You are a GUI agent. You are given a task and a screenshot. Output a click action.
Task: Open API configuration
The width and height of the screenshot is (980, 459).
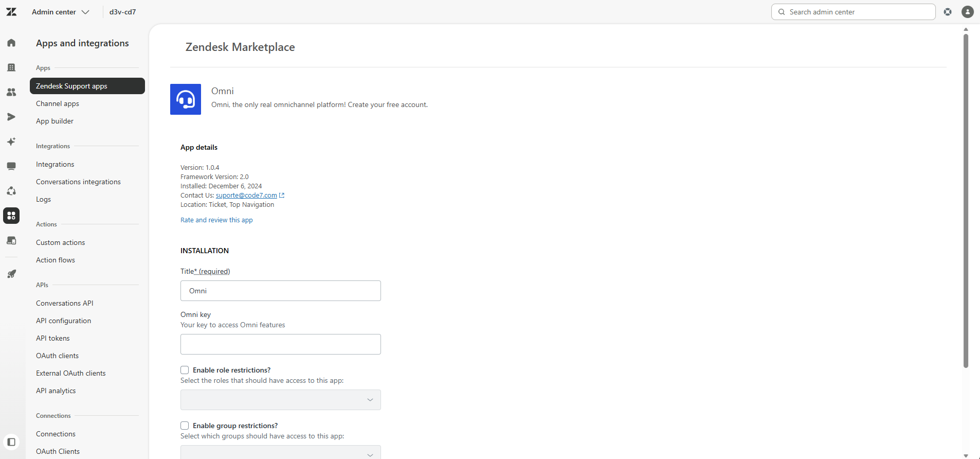[63, 321]
